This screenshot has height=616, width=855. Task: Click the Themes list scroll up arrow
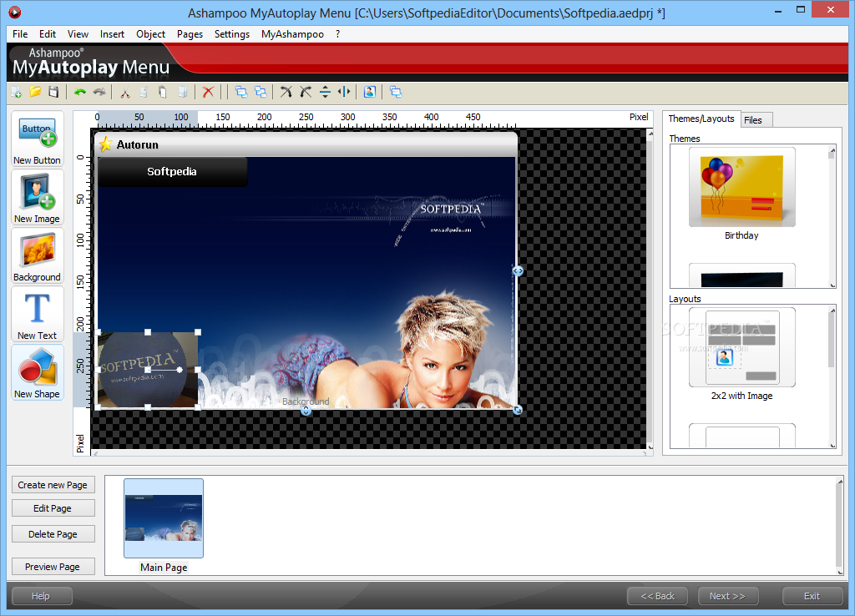(x=832, y=150)
